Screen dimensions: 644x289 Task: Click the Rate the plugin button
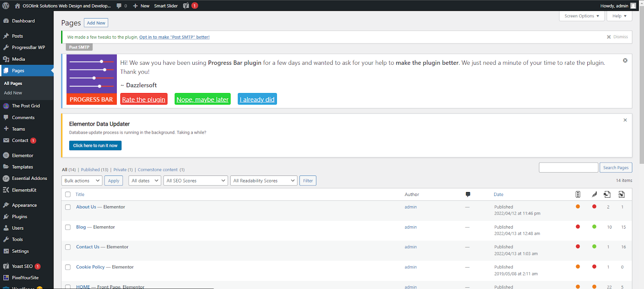tap(144, 99)
